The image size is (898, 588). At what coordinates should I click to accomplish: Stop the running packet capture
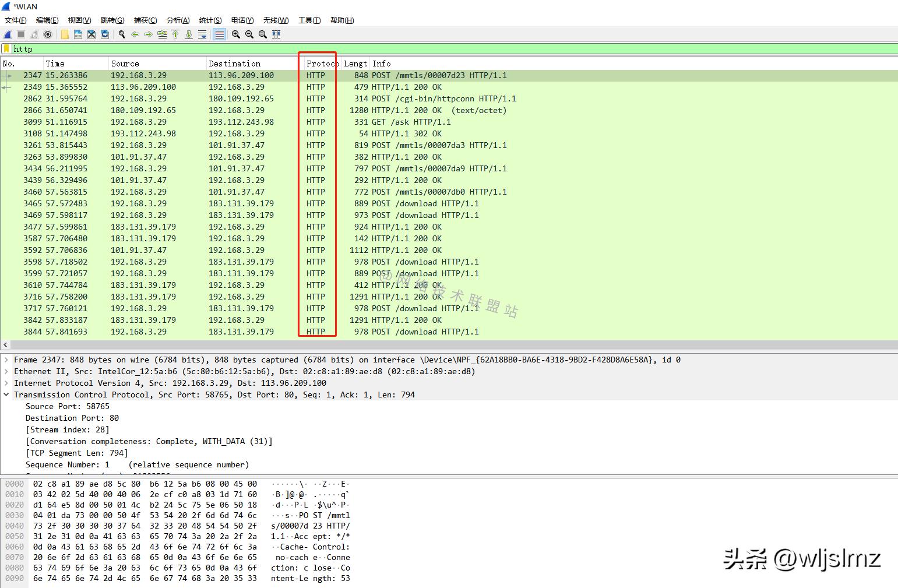click(21, 34)
